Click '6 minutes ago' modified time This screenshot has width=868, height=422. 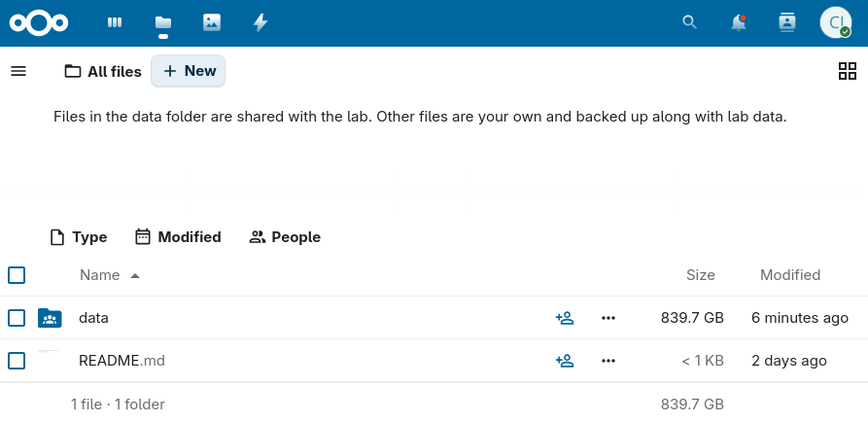pos(800,318)
